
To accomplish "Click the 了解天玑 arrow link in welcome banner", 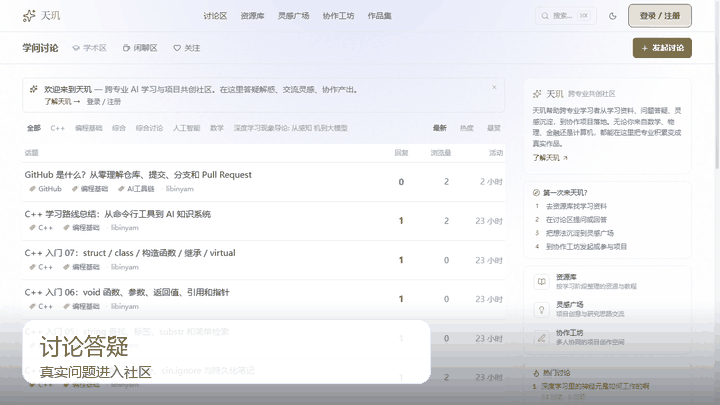I will 62,101.
